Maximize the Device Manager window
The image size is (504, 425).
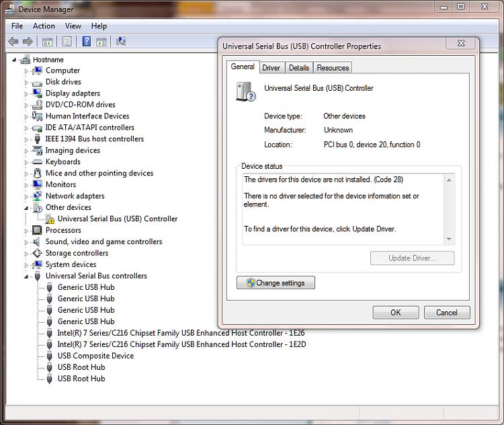(x=461, y=7)
